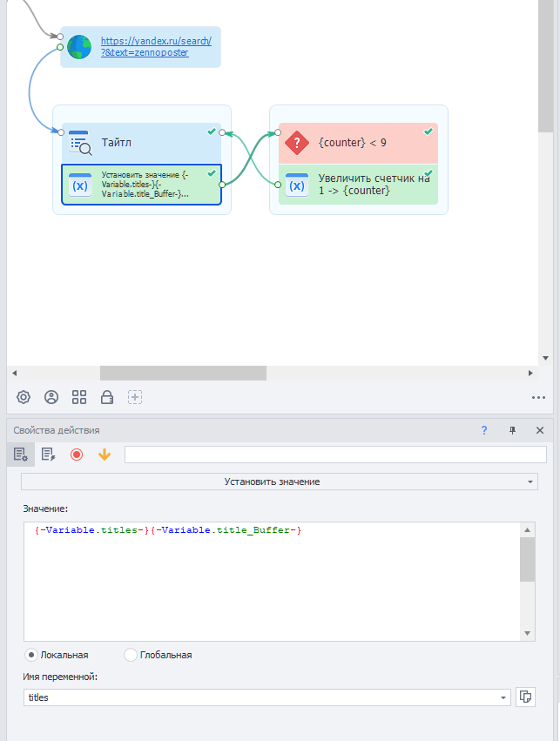Viewport: 560px width, 741px height.
Task: Pin the action properties panel
Action: pos(512,430)
